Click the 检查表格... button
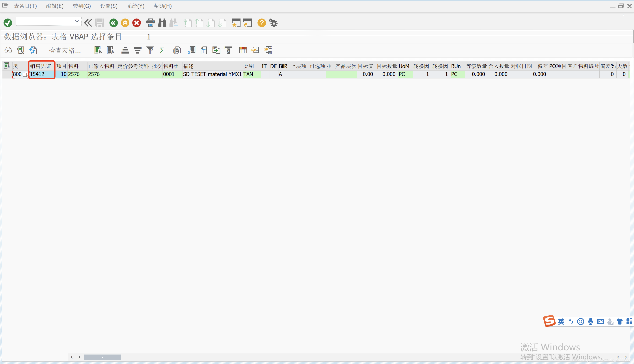 pos(65,50)
